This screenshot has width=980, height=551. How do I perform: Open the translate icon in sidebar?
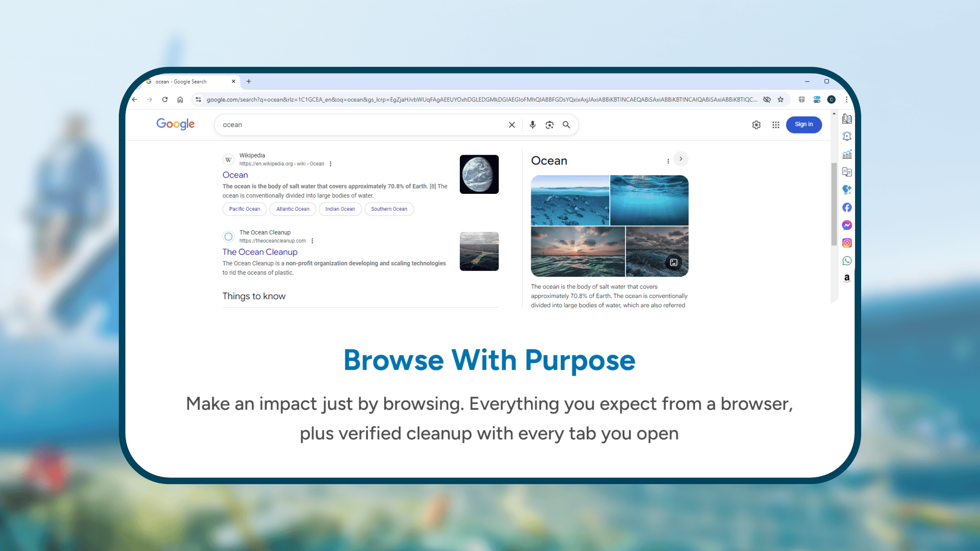(847, 172)
